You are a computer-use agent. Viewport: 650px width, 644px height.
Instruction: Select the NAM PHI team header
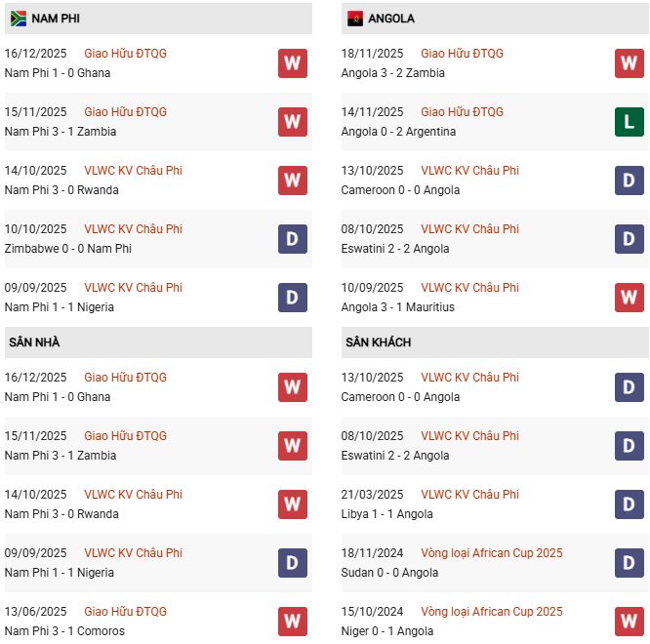tap(57, 19)
